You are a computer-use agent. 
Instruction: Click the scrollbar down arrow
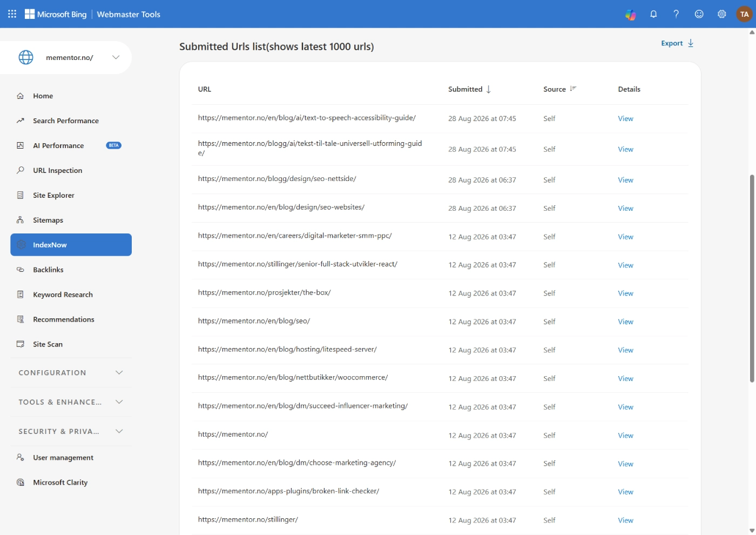pyautogui.click(x=752, y=531)
